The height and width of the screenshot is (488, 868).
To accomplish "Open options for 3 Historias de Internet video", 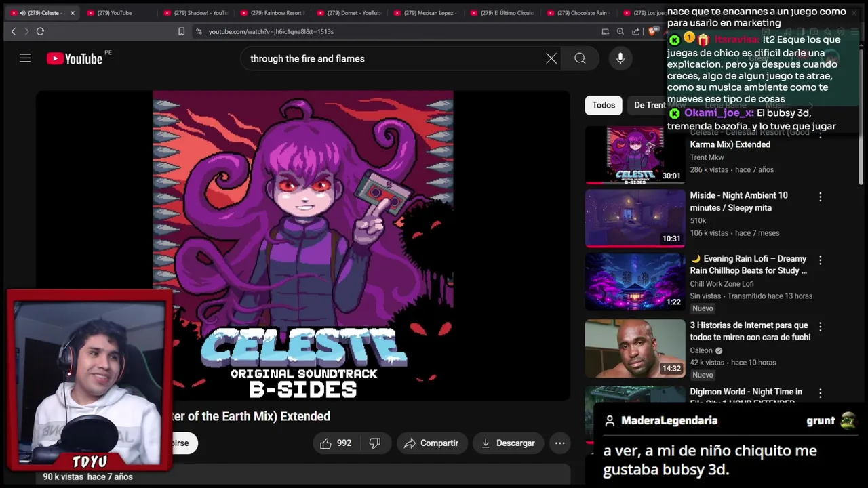I will [820, 327].
